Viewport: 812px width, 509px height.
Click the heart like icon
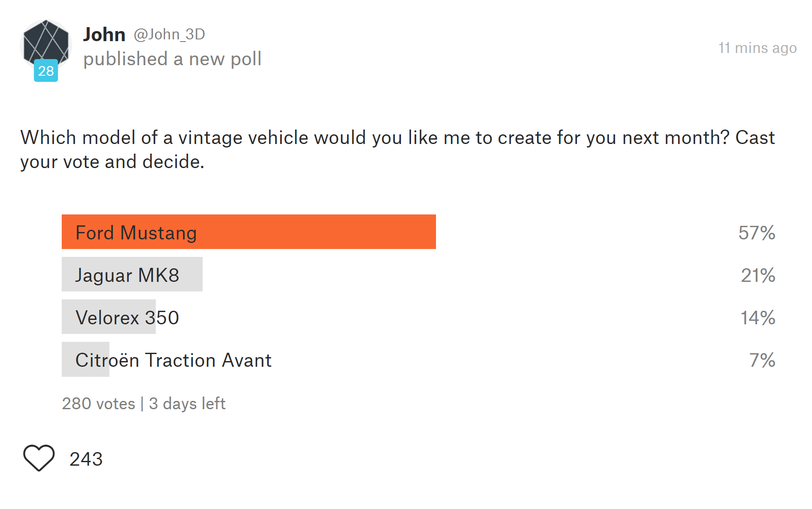(x=39, y=458)
